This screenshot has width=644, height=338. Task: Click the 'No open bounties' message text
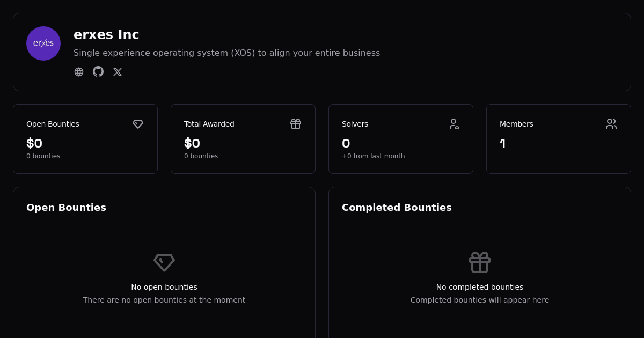pyautogui.click(x=164, y=287)
